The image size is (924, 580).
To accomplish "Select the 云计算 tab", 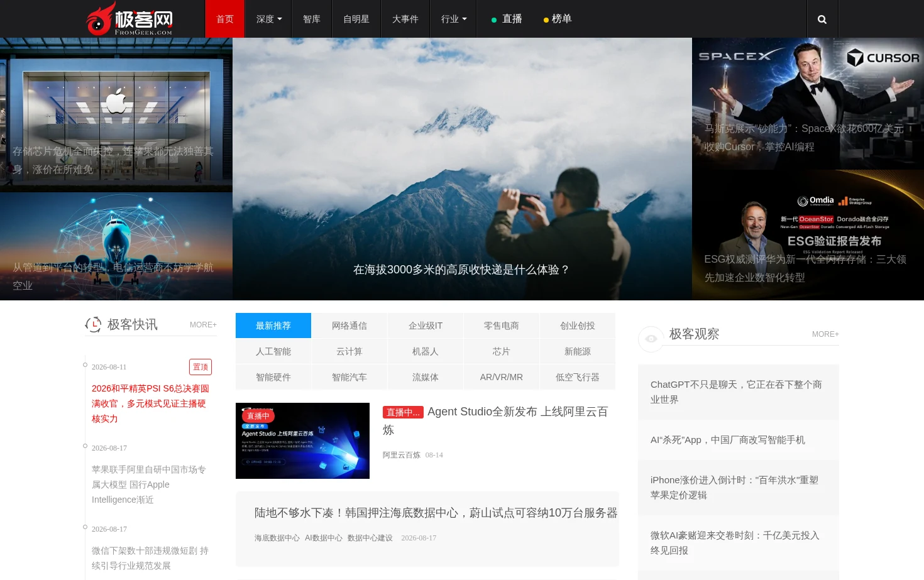I will pos(349,351).
